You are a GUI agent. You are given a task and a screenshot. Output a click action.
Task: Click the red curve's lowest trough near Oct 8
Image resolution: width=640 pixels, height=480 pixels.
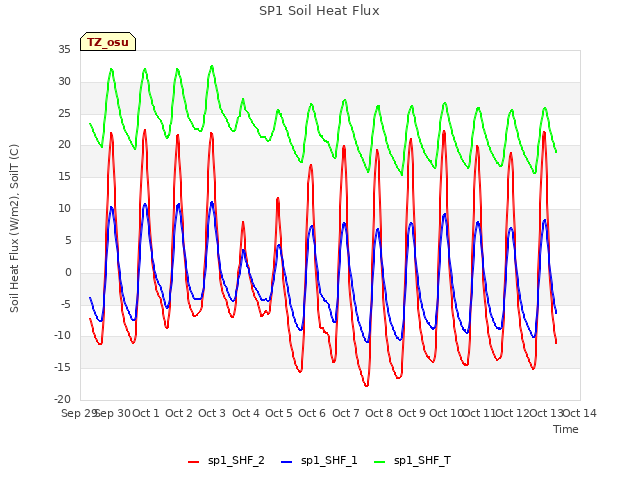pyautogui.click(x=367, y=385)
